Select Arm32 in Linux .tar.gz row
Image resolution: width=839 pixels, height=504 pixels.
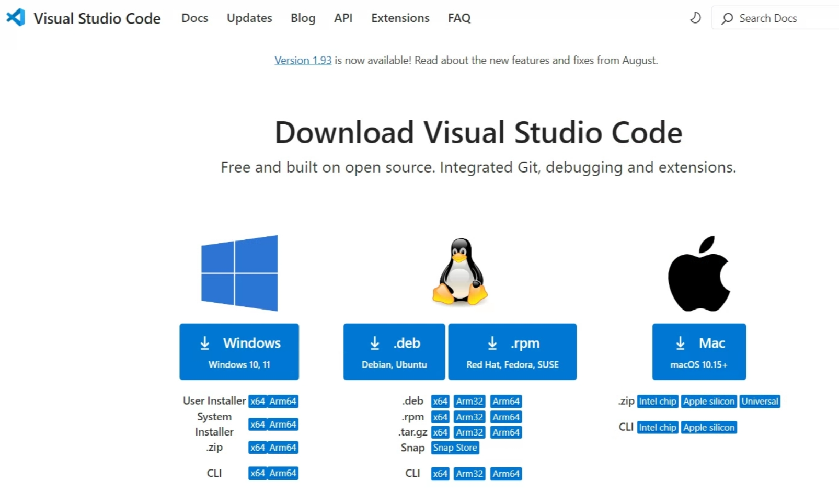[x=469, y=432]
